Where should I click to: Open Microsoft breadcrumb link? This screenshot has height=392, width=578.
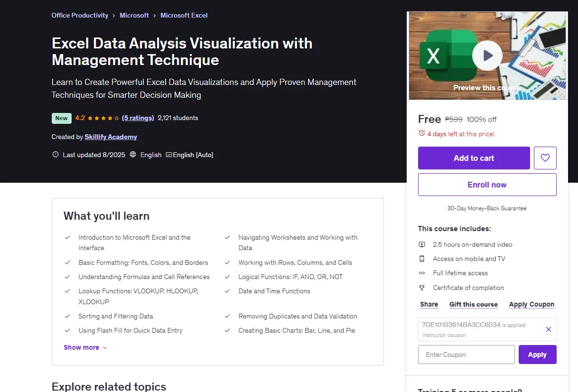coord(134,15)
